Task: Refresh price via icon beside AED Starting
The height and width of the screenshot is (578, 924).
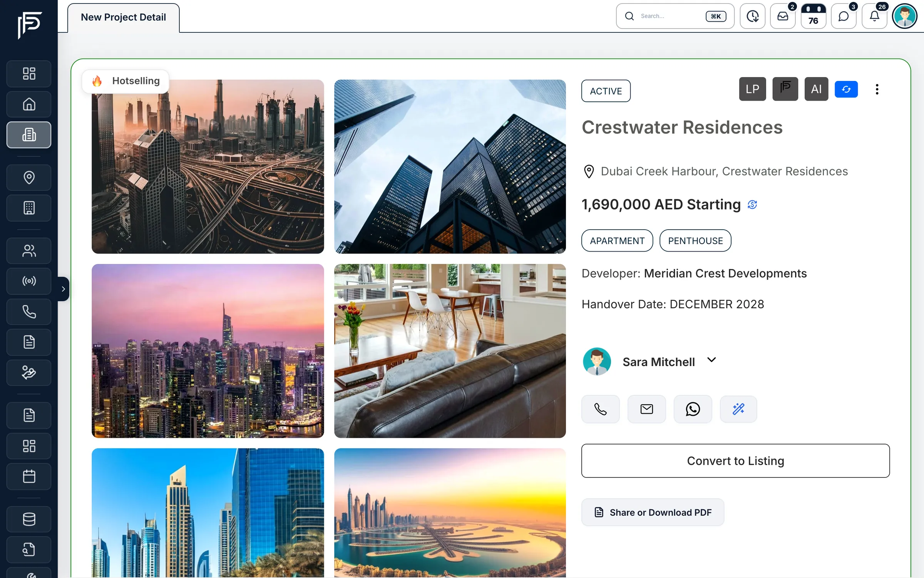Action: [752, 205]
